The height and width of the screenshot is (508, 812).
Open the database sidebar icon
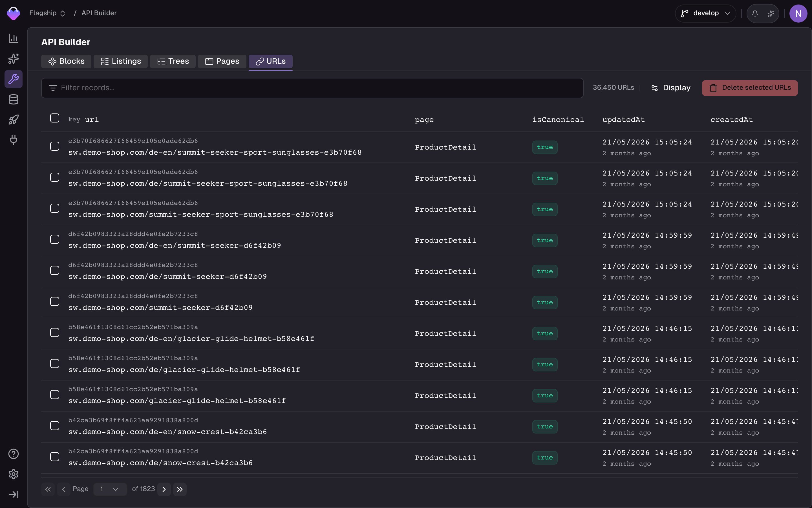(14, 99)
